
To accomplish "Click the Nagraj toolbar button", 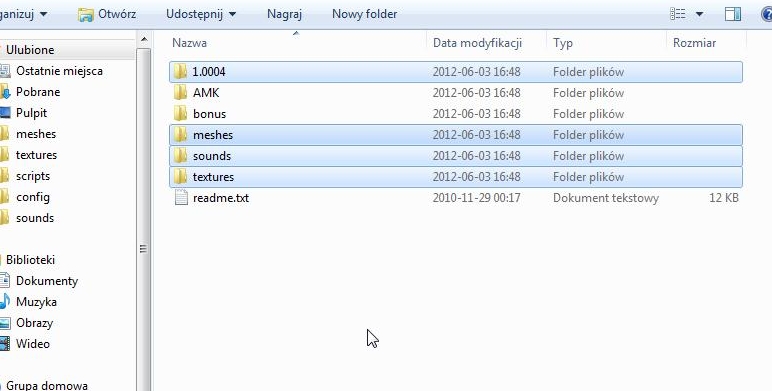I will click(x=284, y=14).
